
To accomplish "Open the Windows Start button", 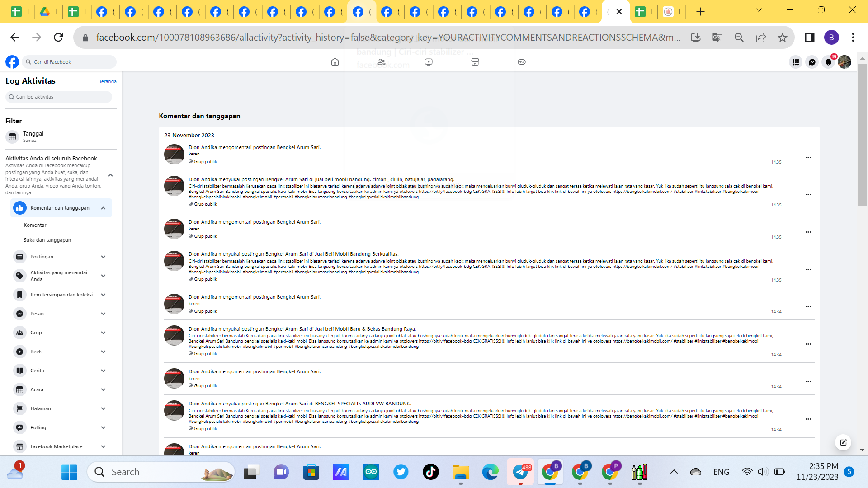I will point(69,472).
